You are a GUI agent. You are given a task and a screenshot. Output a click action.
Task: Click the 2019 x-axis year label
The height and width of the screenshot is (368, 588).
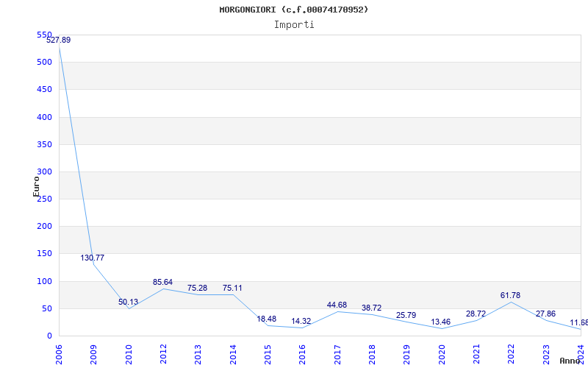click(407, 355)
